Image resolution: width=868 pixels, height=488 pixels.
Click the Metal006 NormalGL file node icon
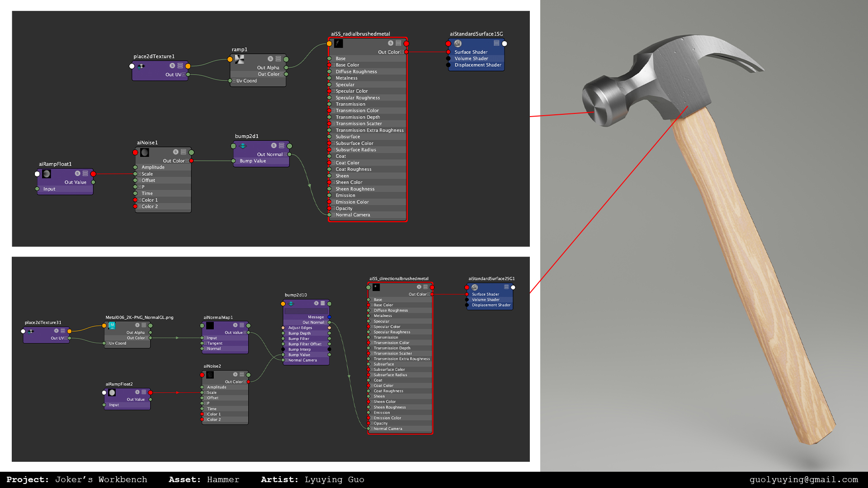pyautogui.click(x=112, y=325)
